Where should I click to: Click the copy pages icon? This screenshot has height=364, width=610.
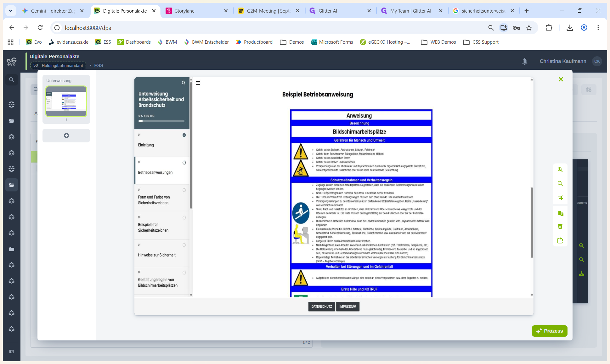pyautogui.click(x=560, y=213)
